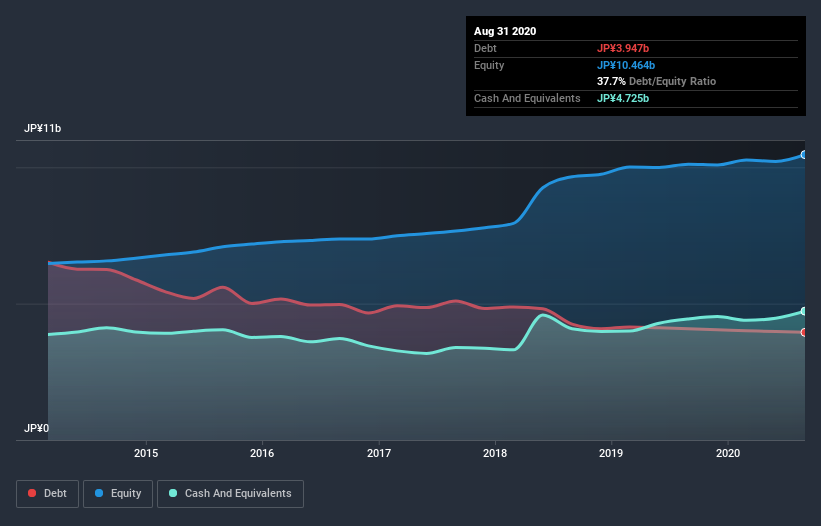This screenshot has height=526, width=821.
Task: Click the Debt label in tooltip
Action: coord(485,48)
